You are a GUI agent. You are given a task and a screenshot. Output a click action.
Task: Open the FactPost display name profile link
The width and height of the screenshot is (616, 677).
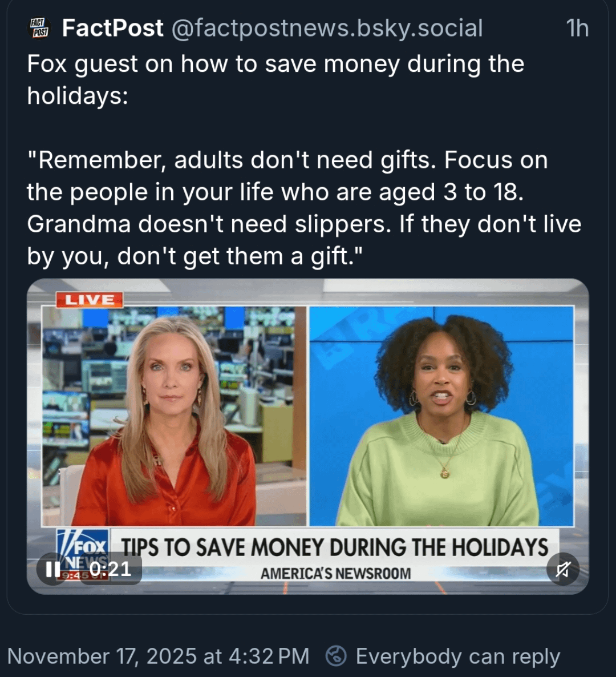pos(112,28)
